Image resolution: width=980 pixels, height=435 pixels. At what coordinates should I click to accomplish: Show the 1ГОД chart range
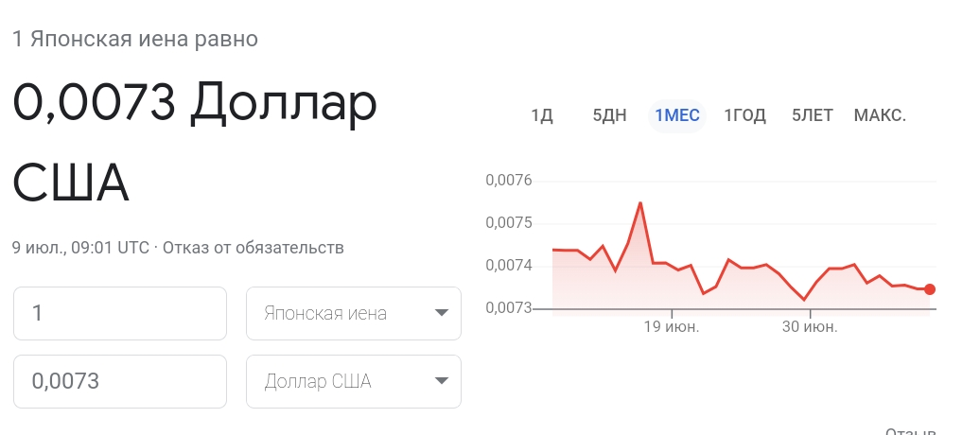pyautogui.click(x=745, y=115)
